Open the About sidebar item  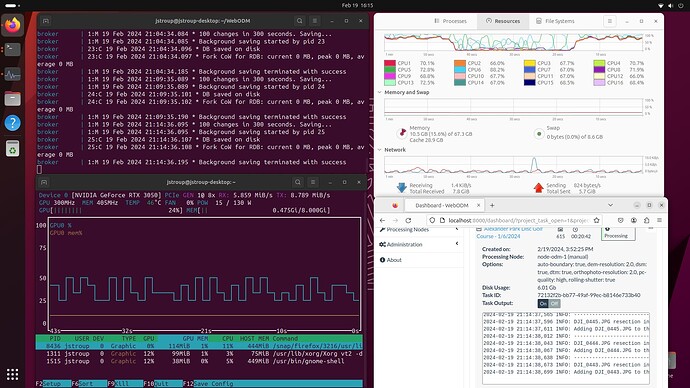point(390,260)
